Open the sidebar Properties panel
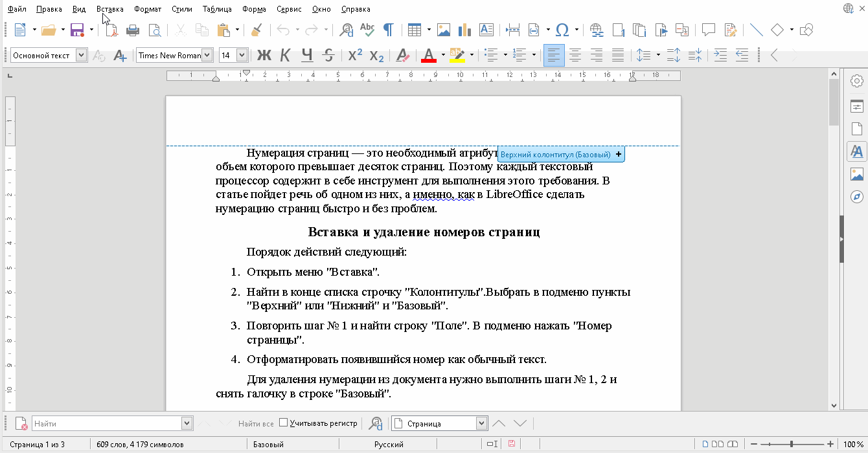This screenshot has height=453, width=868. click(x=857, y=106)
